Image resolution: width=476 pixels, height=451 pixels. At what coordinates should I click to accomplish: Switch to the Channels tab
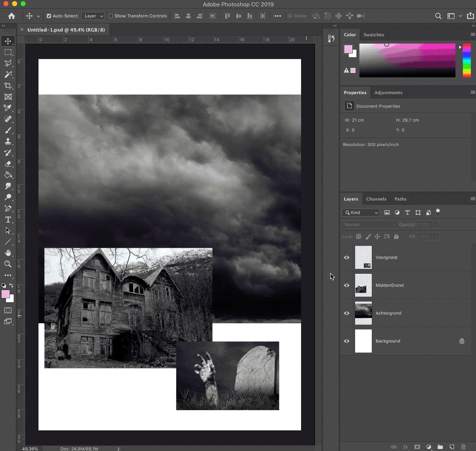coord(376,199)
